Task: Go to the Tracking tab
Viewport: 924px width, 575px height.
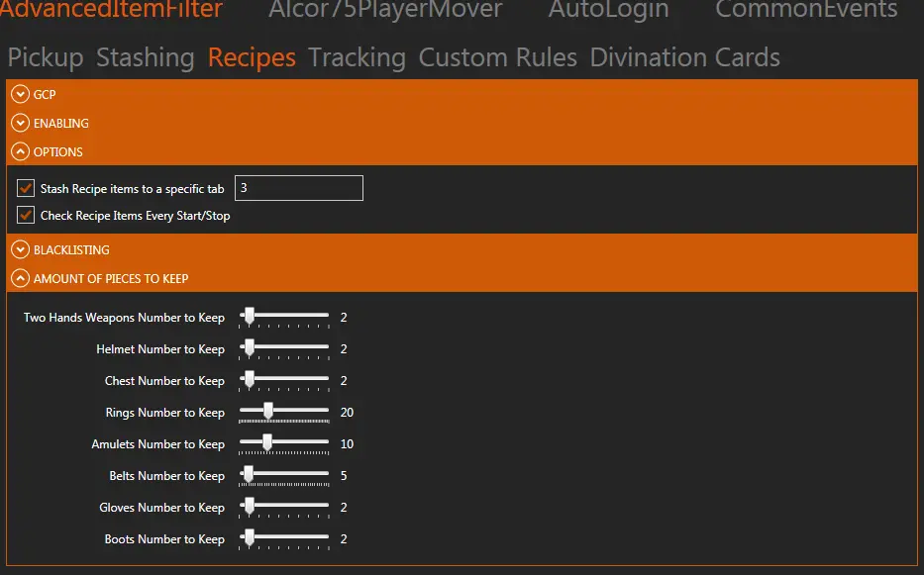Action: (357, 57)
